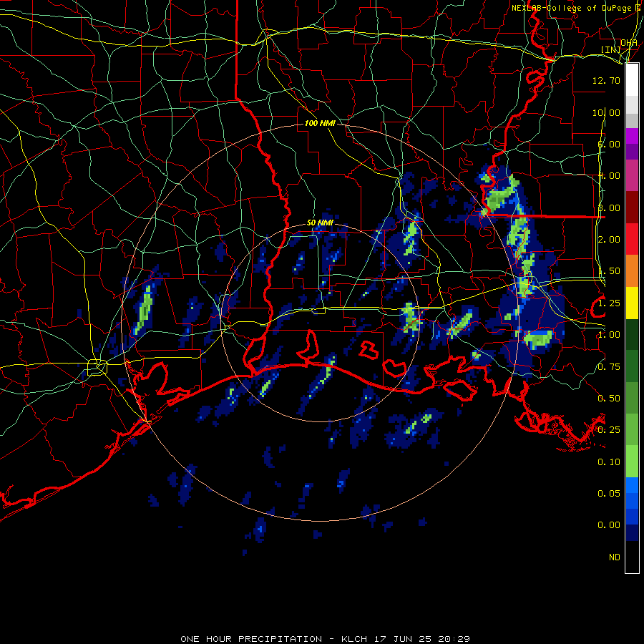Select the black ND legend swatch
This screenshot has width=644, height=644.
(x=632, y=557)
